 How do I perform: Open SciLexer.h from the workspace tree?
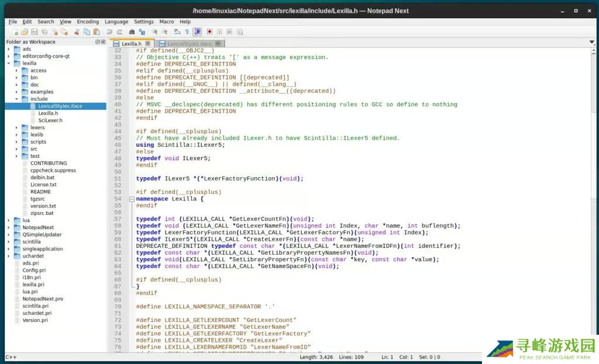coord(50,120)
